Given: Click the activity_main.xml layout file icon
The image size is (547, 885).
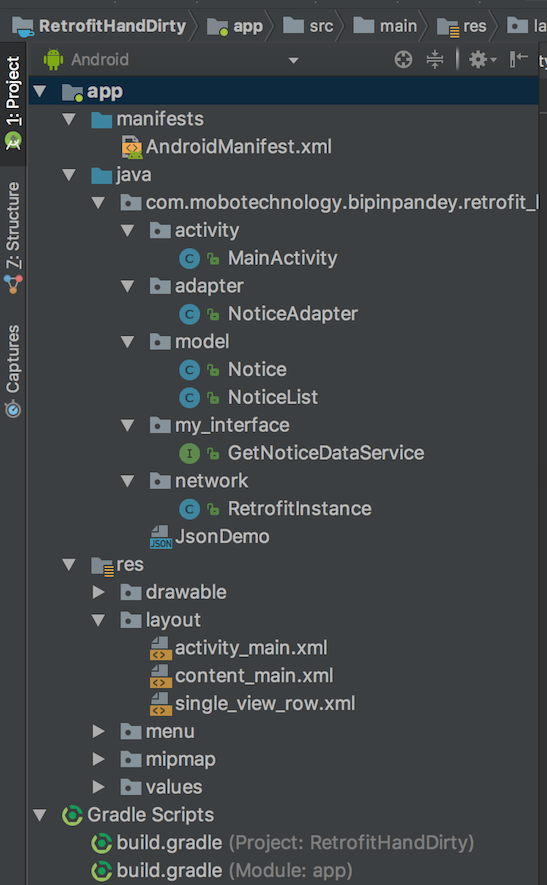Looking at the screenshot, I should click(161, 648).
